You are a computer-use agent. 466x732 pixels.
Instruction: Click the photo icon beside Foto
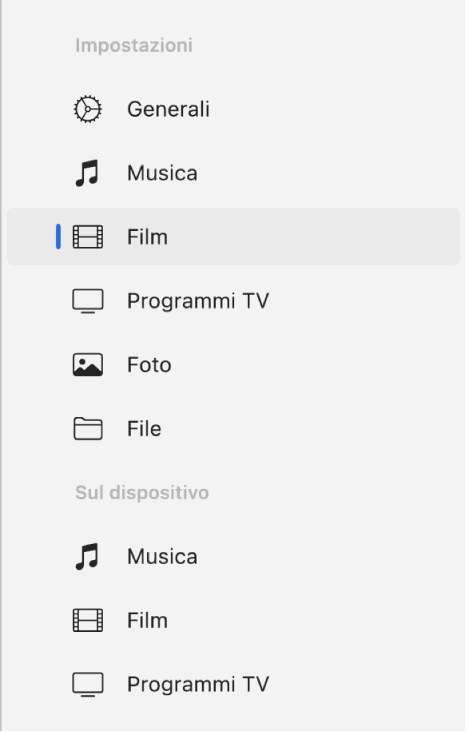pyautogui.click(x=88, y=365)
